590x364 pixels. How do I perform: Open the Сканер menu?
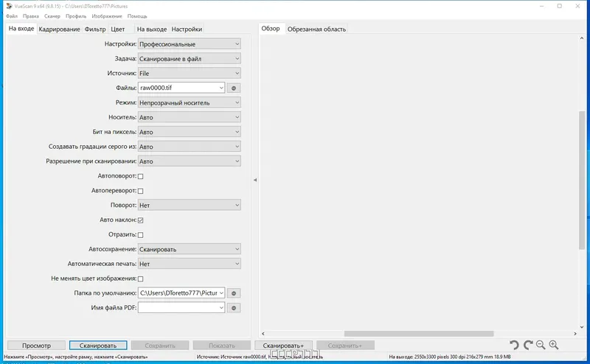(52, 16)
